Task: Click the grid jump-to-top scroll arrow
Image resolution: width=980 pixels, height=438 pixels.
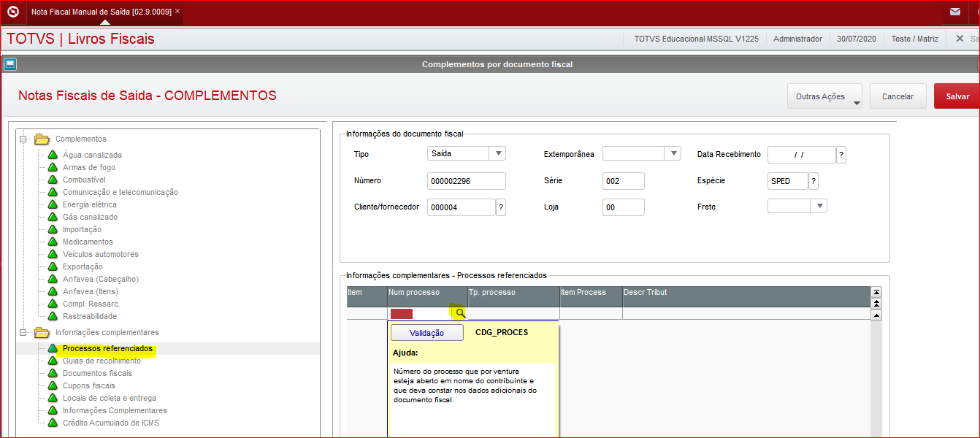Action: tap(876, 292)
